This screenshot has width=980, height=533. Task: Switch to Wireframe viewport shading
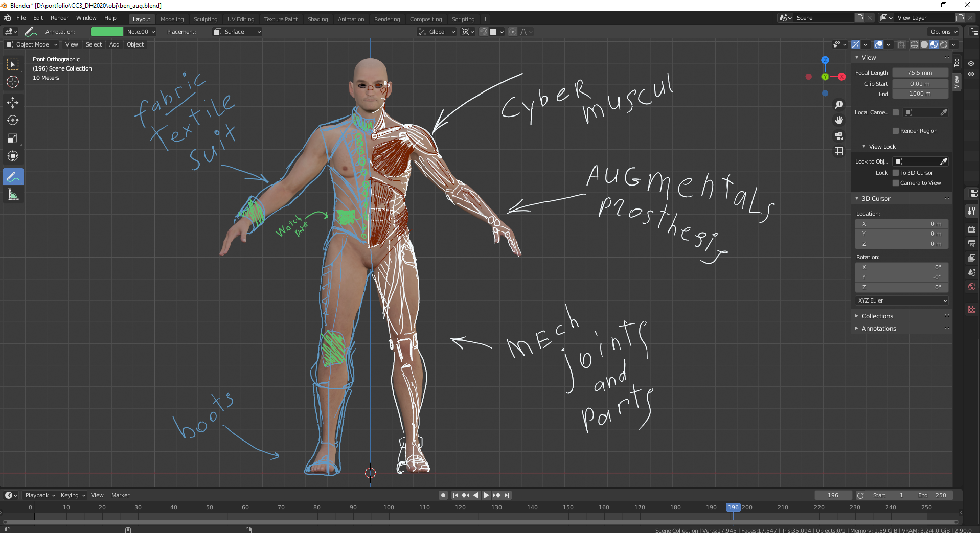click(915, 44)
